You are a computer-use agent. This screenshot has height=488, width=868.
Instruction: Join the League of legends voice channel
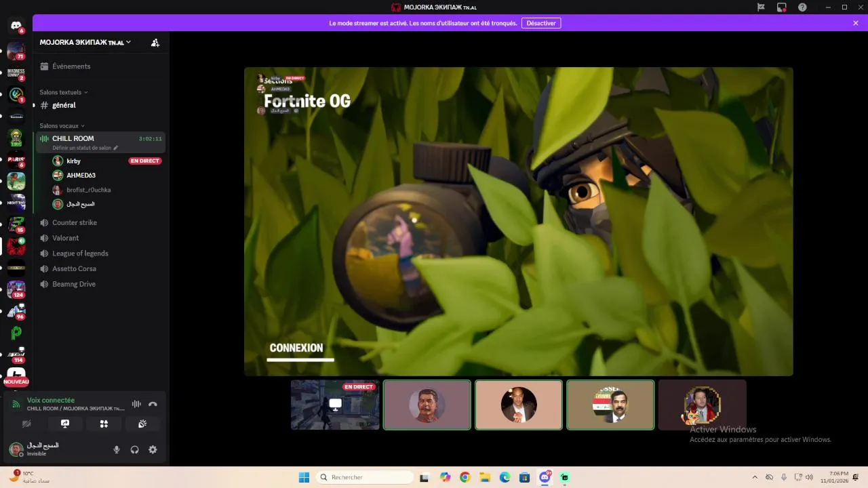[100, 253]
